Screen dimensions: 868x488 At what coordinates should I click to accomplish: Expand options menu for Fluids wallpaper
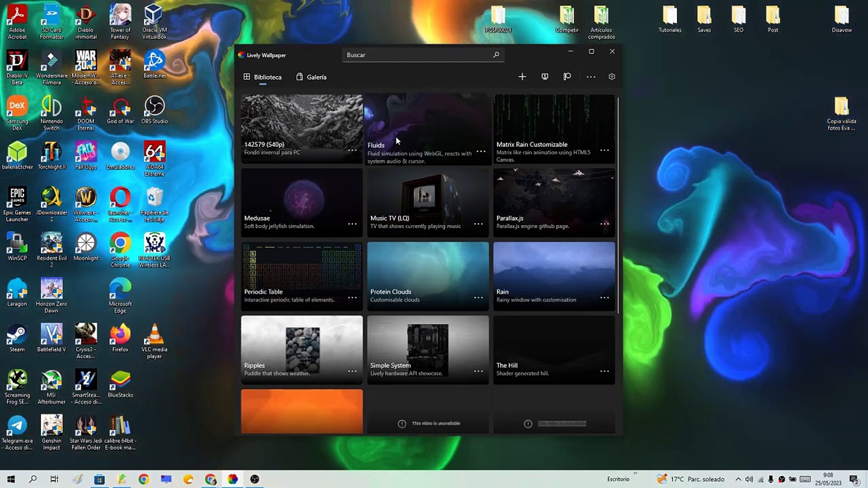[481, 151]
